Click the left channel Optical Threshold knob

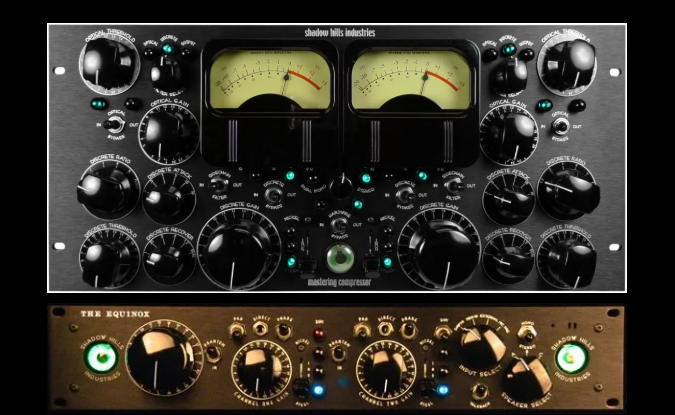pos(107,64)
